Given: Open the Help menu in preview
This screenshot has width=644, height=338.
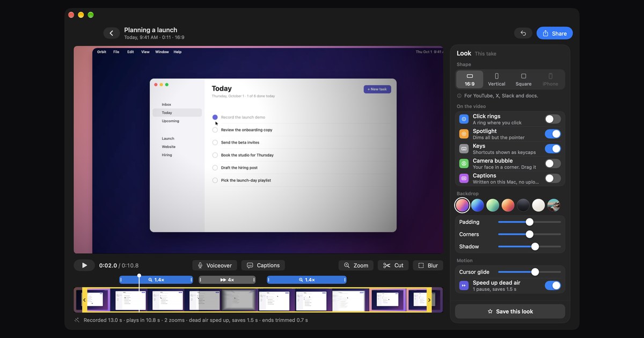Looking at the screenshot, I should point(178,52).
